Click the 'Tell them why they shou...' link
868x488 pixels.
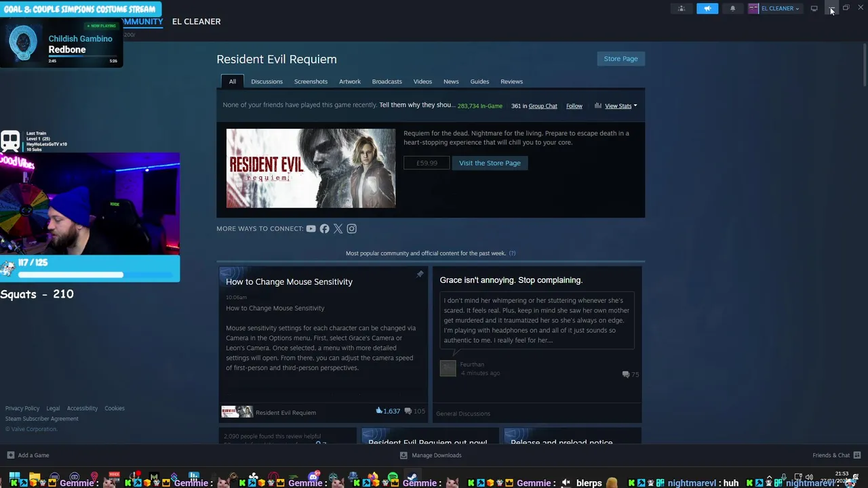pos(418,105)
